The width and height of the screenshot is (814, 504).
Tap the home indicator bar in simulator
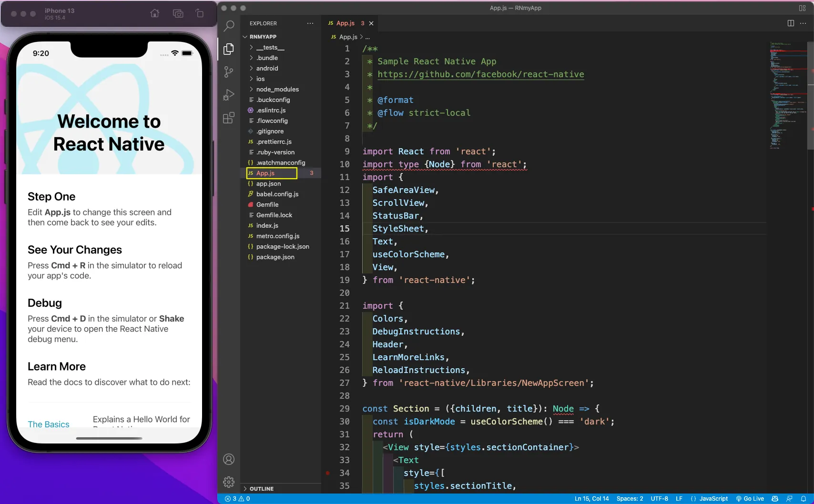tap(109, 438)
